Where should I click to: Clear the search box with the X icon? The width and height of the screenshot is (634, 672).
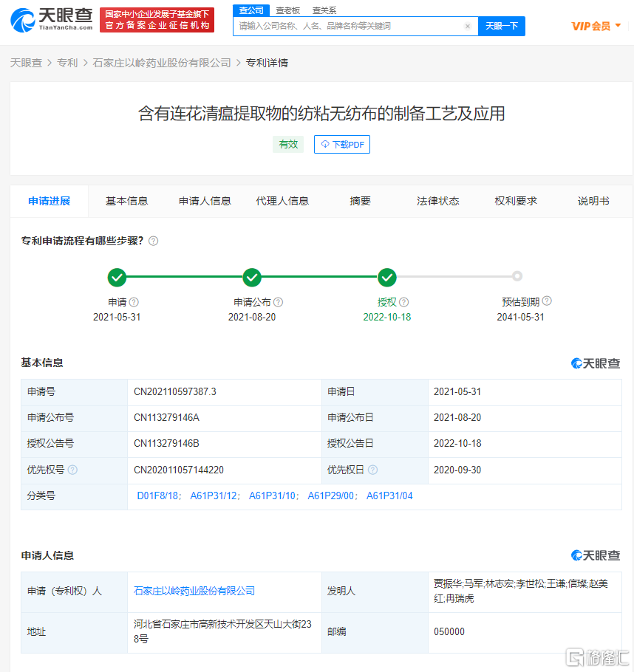tap(468, 26)
